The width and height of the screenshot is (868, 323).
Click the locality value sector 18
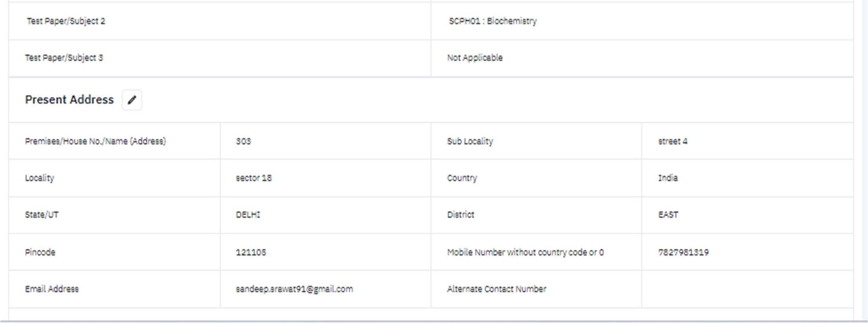pos(254,178)
